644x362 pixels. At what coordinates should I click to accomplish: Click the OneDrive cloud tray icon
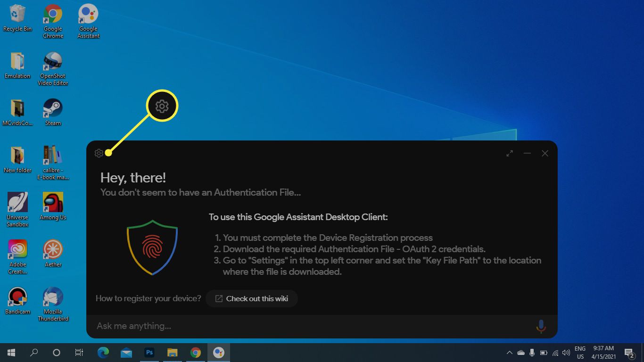(x=521, y=353)
